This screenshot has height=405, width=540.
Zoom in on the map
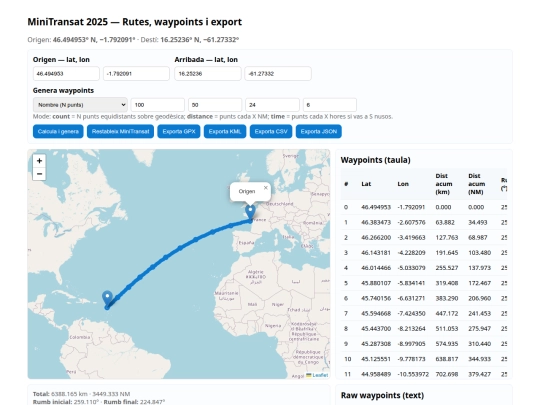tap(39, 161)
